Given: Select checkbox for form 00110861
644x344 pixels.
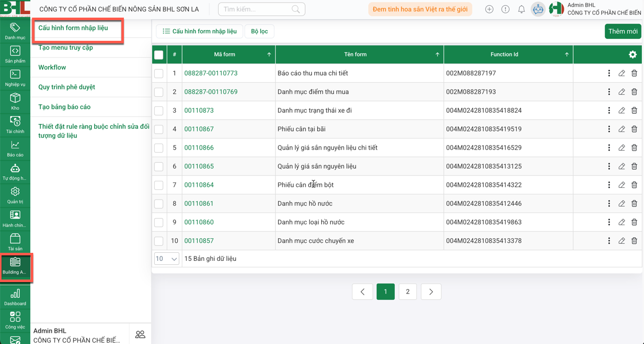Looking at the screenshot, I should point(159,203).
